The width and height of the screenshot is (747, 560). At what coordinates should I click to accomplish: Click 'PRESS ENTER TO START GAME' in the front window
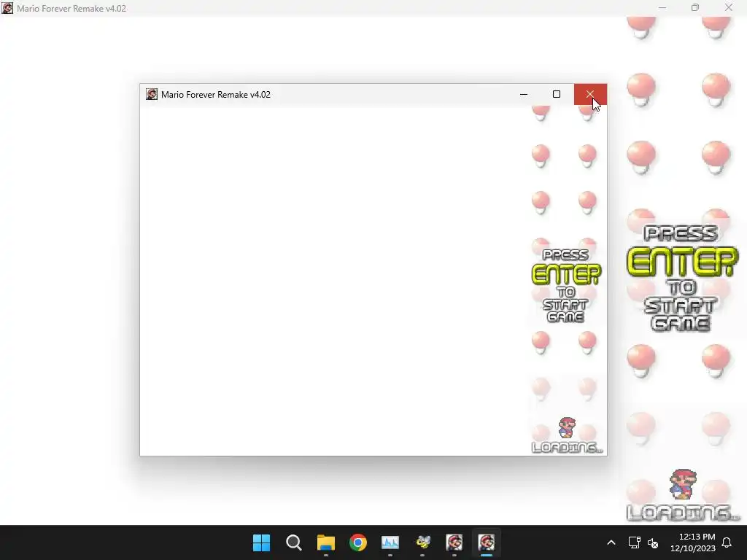click(x=566, y=285)
